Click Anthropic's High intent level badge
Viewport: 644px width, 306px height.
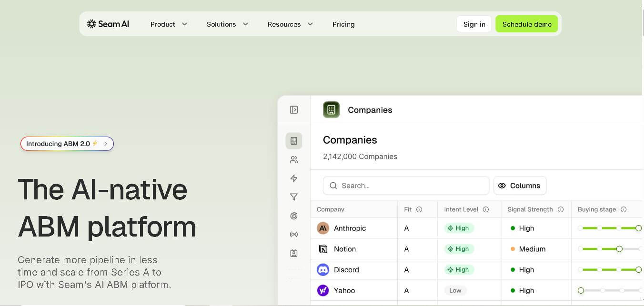click(459, 228)
